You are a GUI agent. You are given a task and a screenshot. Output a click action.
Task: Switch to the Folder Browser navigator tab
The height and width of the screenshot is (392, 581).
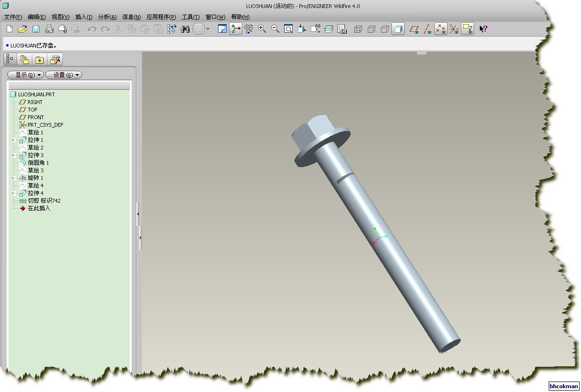pyautogui.click(x=25, y=59)
